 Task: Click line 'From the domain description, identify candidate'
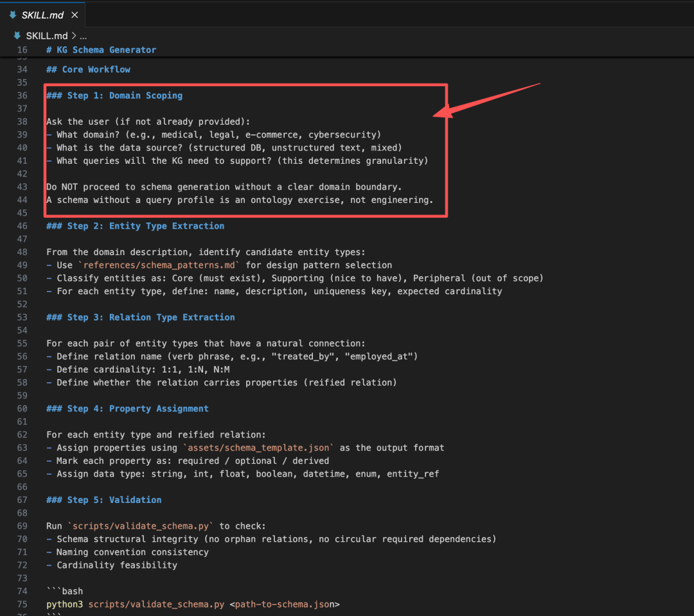pyautogui.click(x=206, y=252)
